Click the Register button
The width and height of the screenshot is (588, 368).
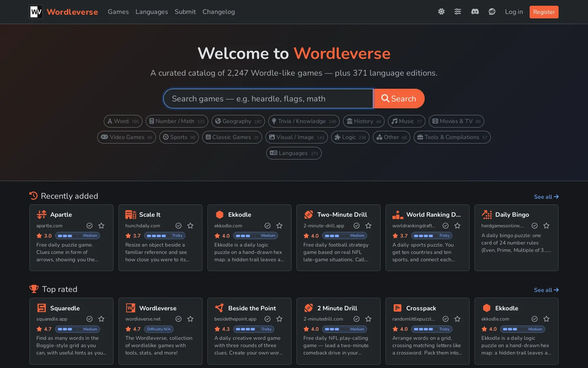tap(544, 12)
